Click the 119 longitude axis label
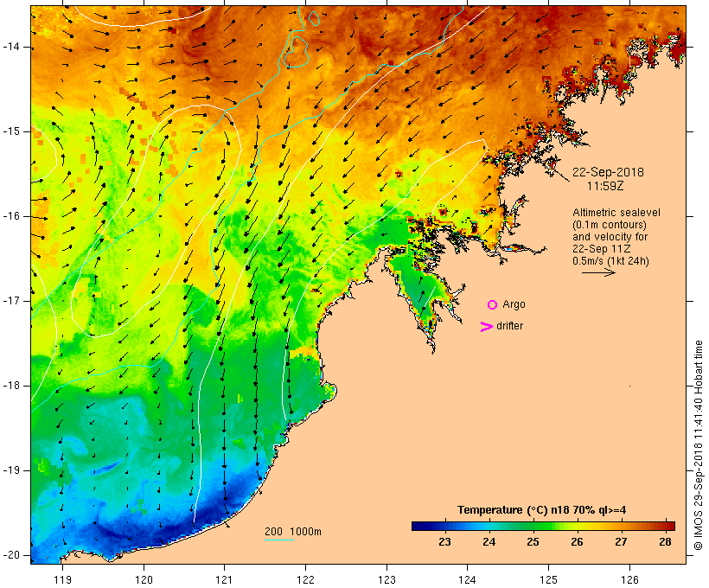This screenshot has width=709, height=588. (62, 579)
